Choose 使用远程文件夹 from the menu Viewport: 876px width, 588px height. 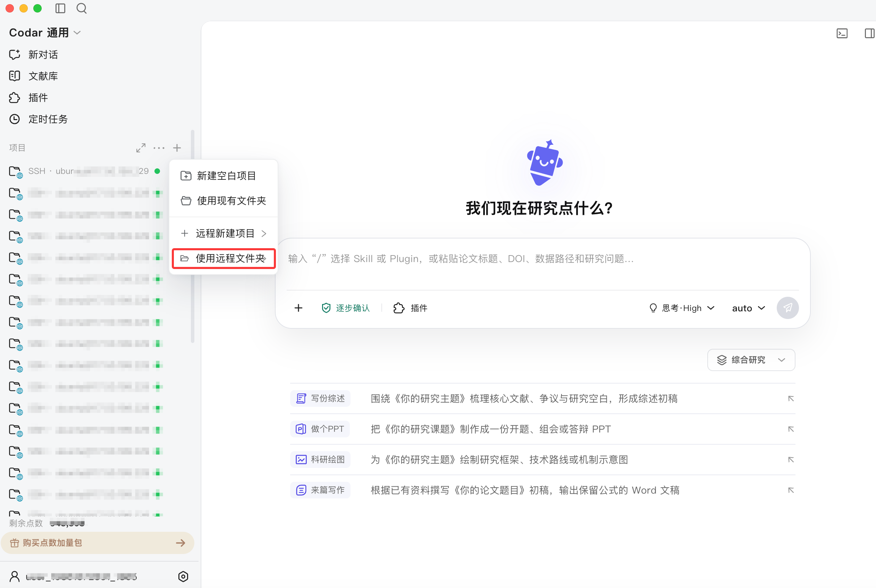pyautogui.click(x=224, y=258)
